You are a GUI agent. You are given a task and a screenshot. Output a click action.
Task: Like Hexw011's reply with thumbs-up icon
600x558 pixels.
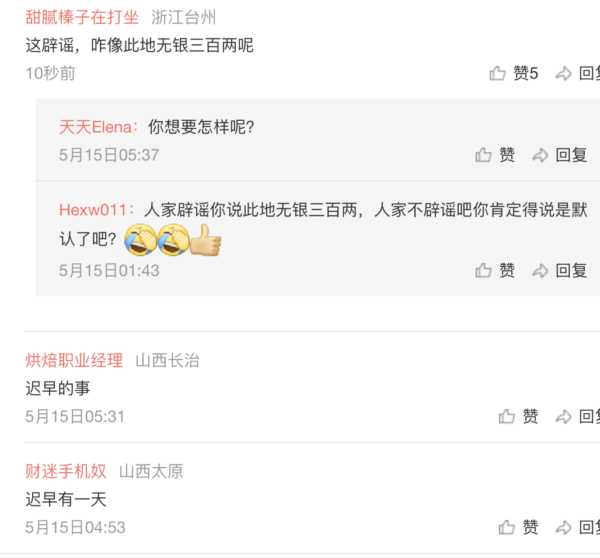click(483, 271)
